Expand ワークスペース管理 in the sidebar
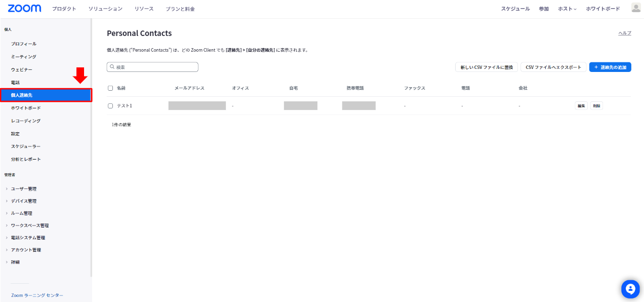 pyautogui.click(x=29, y=225)
